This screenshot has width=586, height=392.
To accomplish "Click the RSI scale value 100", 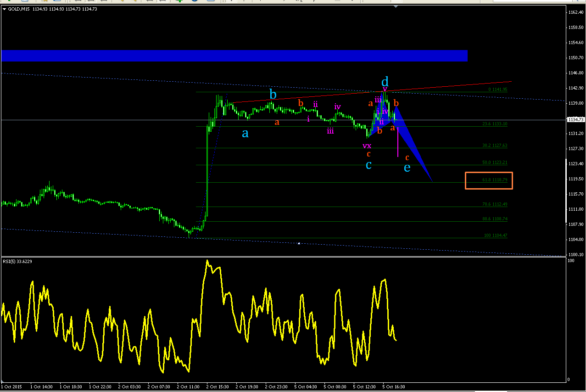I will pos(571,261).
